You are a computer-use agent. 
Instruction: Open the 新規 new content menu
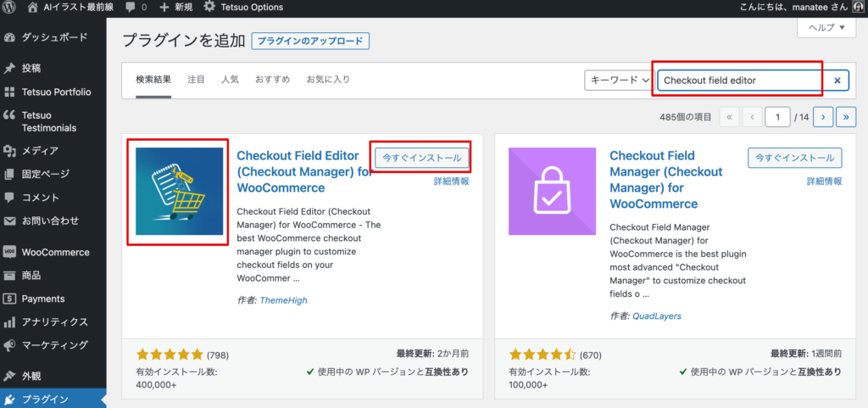[175, 7]
